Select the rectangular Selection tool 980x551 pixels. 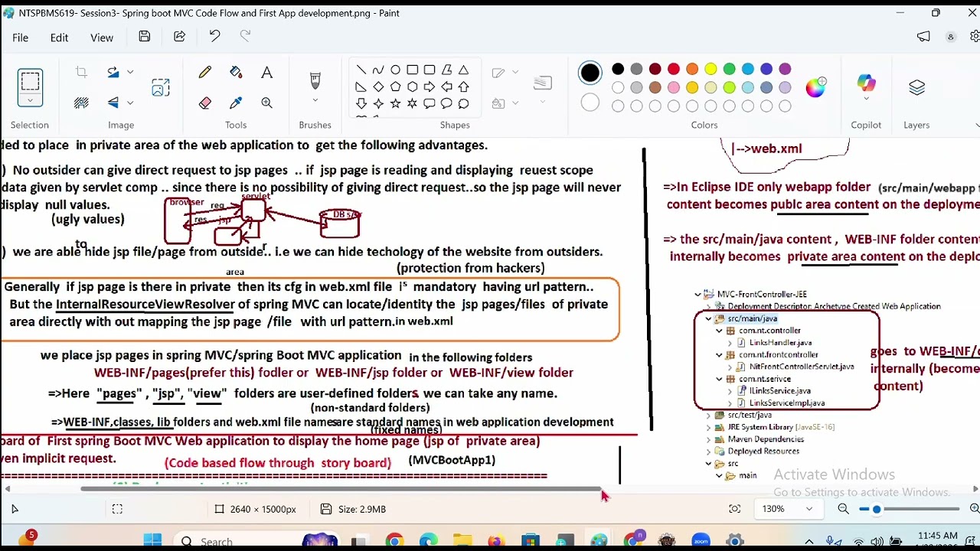(x=31, y=80)
